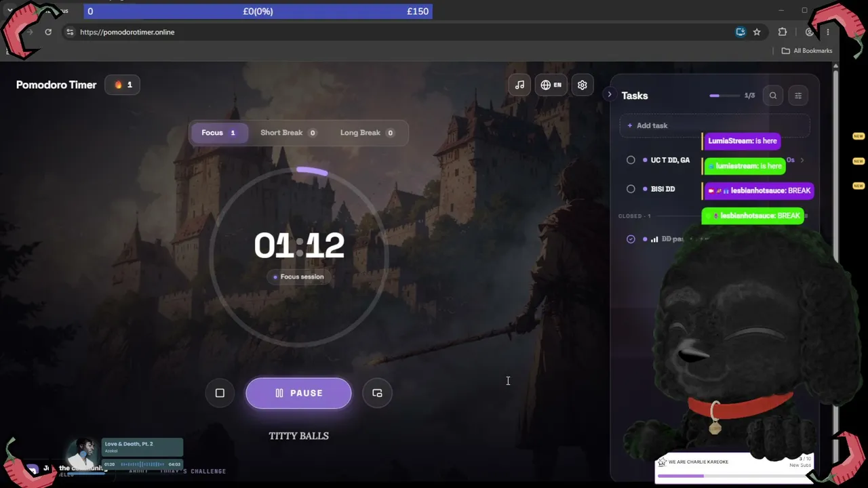
Task: Switch to the Short Break tab
Action: [x=288, y=133]
